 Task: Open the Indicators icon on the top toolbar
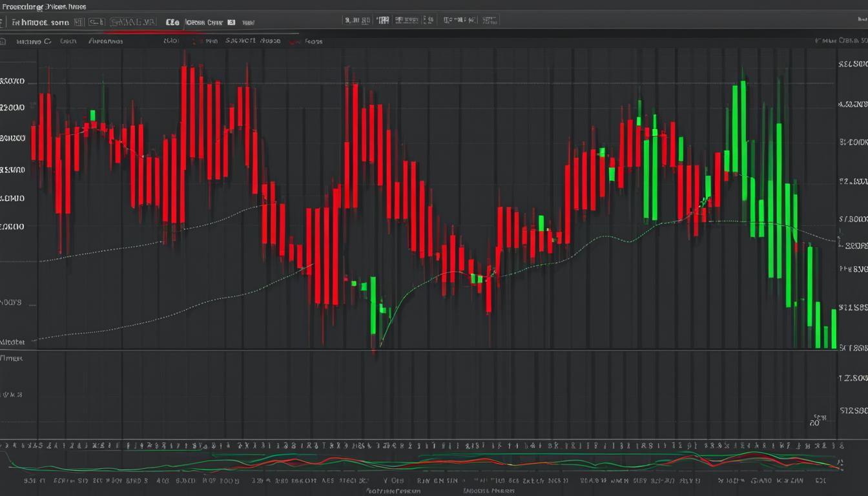(132, 20)
